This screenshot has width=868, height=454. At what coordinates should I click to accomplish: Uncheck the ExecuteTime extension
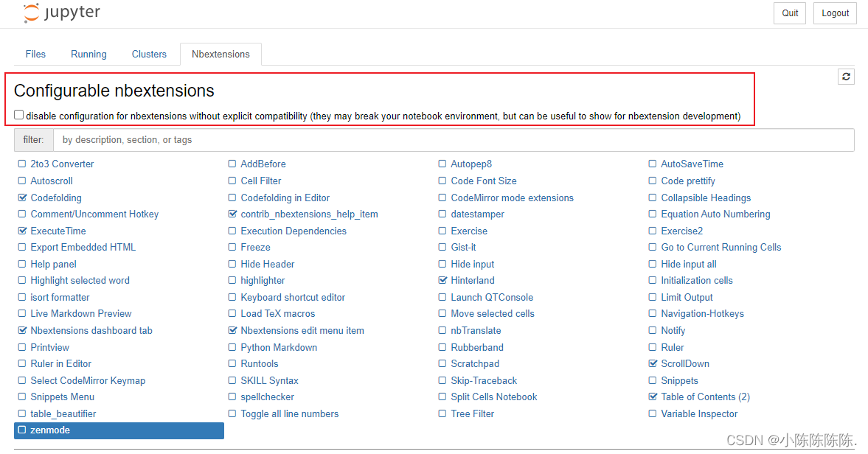pos(22,231)
